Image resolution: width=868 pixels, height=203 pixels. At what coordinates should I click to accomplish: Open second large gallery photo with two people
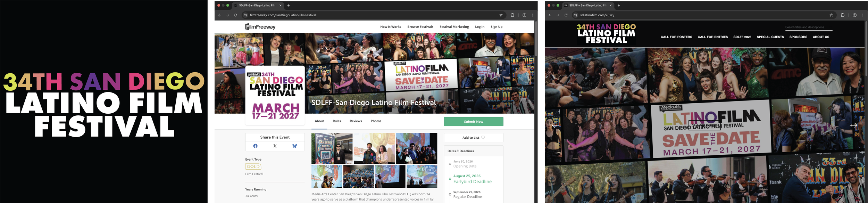[x=374, y=148]
